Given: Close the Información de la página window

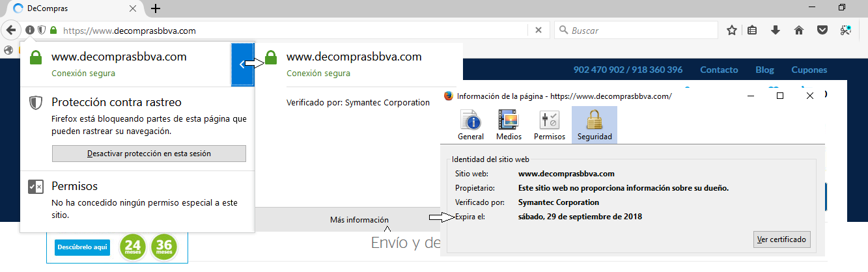Looking at the screenshot, I should click(x=810, y=96).
